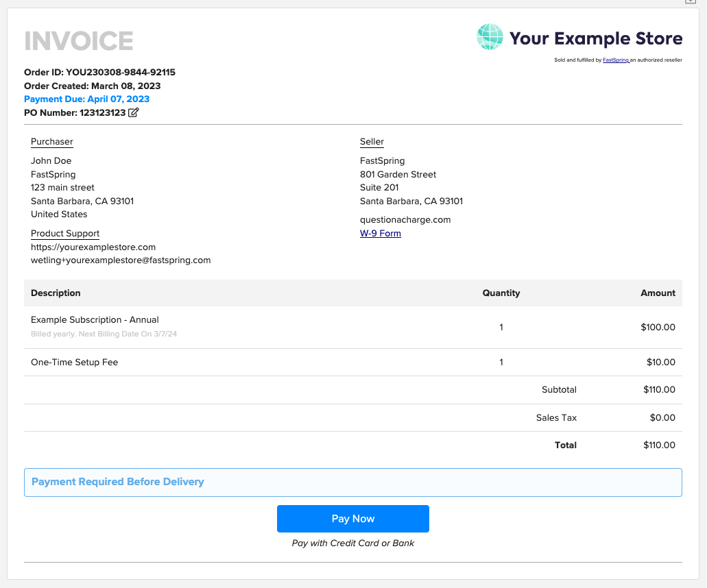Select the Order ID YOU230308-9844-92115
This screenshot has height=588, width=707.
click(99, 72)
